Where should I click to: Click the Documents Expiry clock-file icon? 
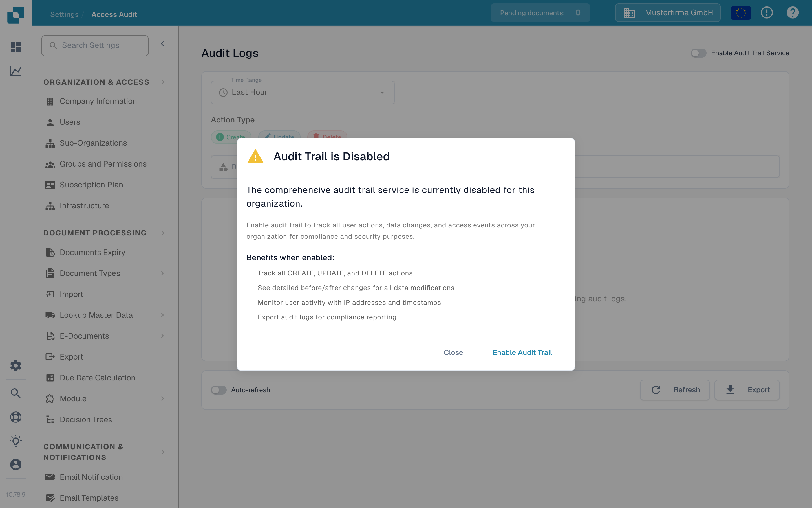click(50, 252)
